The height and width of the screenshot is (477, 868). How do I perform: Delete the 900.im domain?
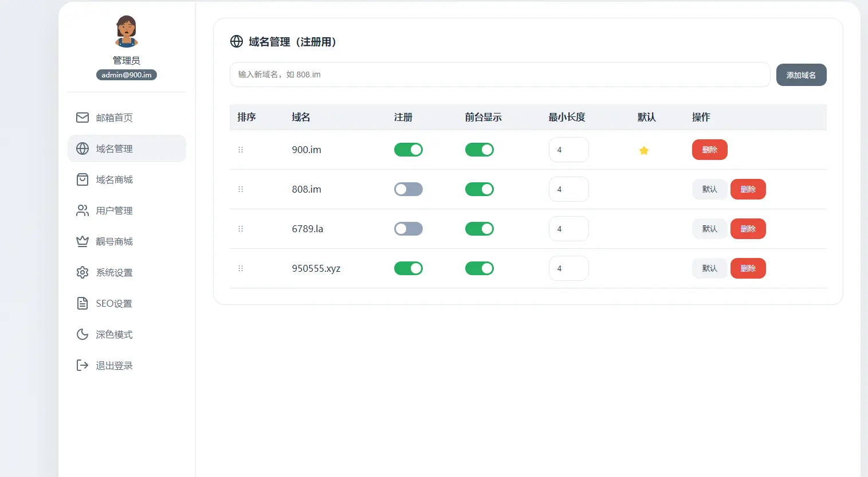pyautogui.click(x=710, y=150)
